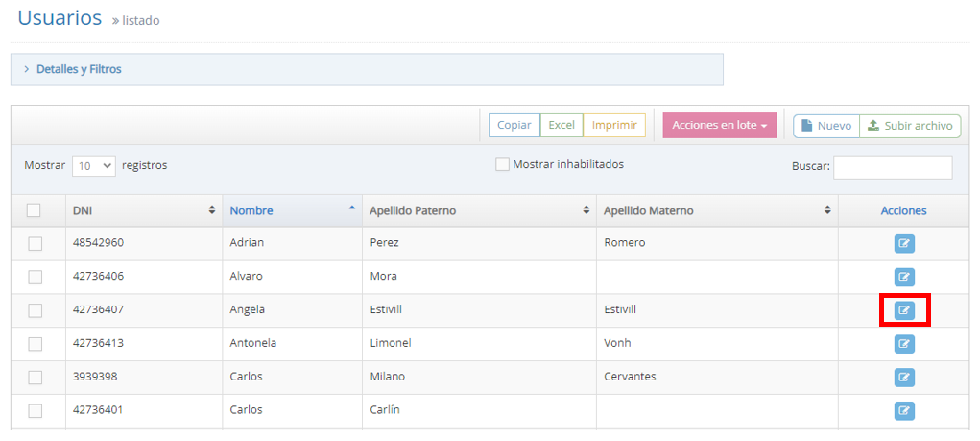
Task: Enable Mostrar inhabilitados checkbox
Action: pyautogui.click(x=502, y=164)
